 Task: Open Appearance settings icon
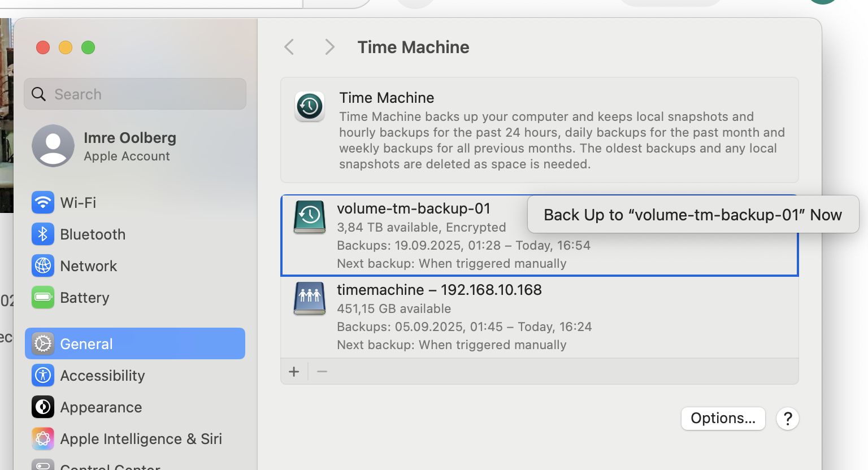click(43, 407)
